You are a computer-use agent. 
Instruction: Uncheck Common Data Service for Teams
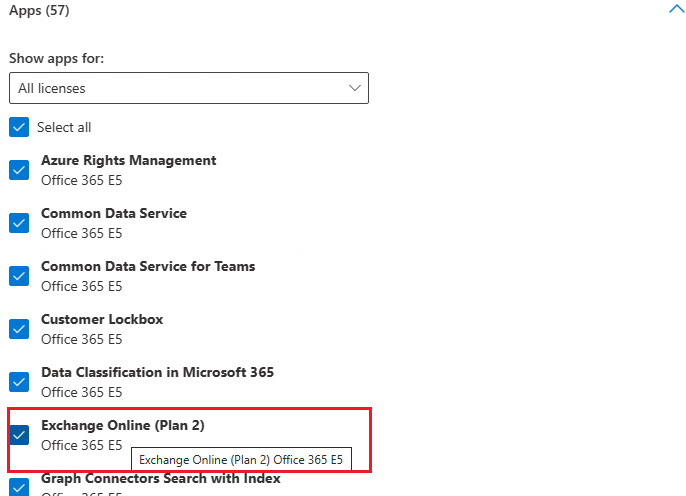[19, 276]
